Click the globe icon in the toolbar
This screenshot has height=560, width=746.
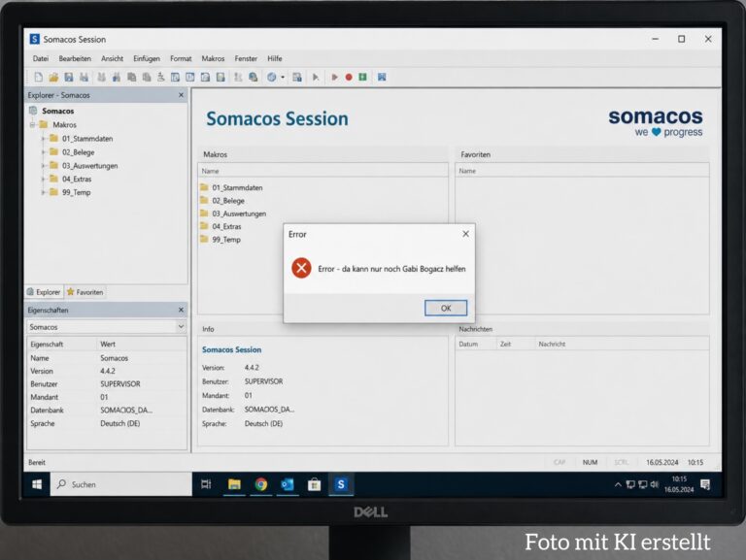point(271,77)
